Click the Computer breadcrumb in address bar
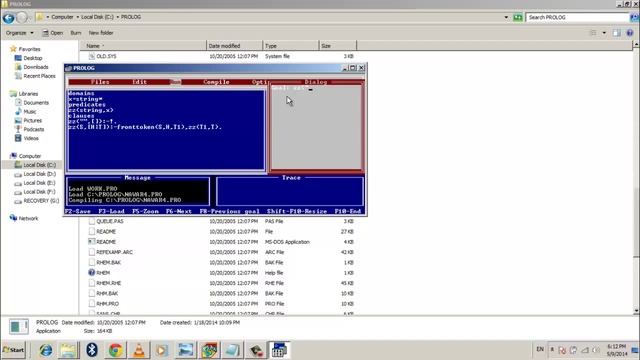 pyautogui.click(x=62, y=17)
